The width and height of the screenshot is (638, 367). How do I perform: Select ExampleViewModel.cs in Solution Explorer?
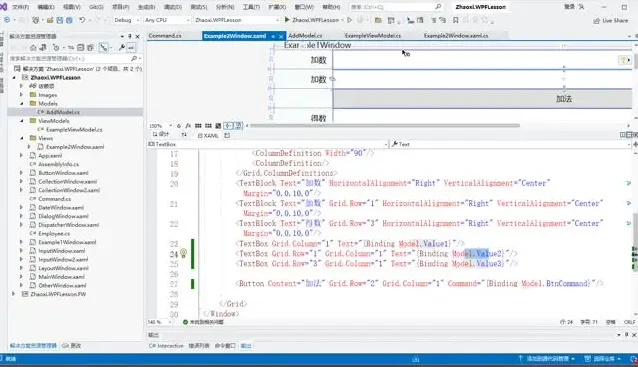[x=74, y=129]
